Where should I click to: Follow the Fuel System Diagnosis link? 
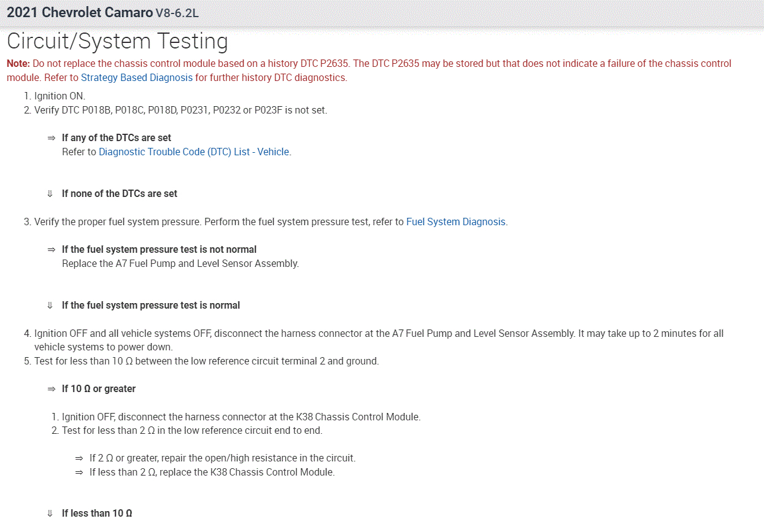click(x=456, y=222)
